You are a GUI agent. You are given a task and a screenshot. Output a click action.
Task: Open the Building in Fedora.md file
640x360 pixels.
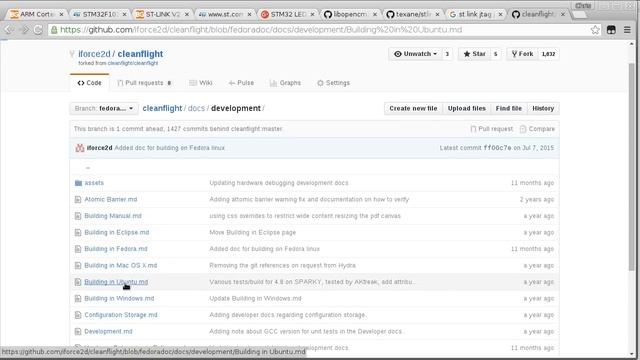click(116, 249)
